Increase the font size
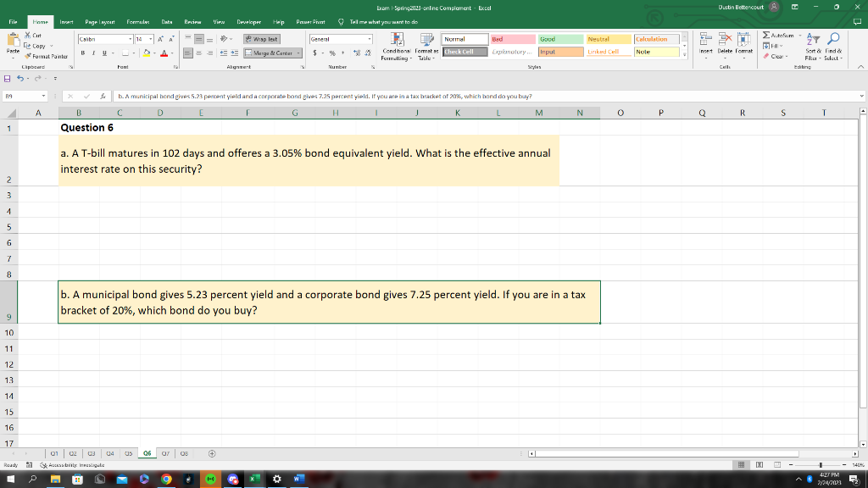The image size is (868, 488). click(160, 39)
